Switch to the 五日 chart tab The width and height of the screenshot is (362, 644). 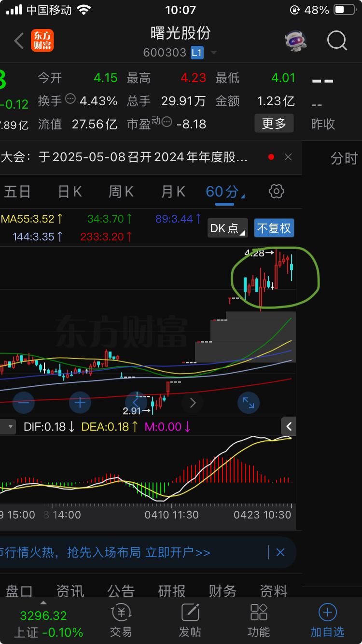point(17,192)
